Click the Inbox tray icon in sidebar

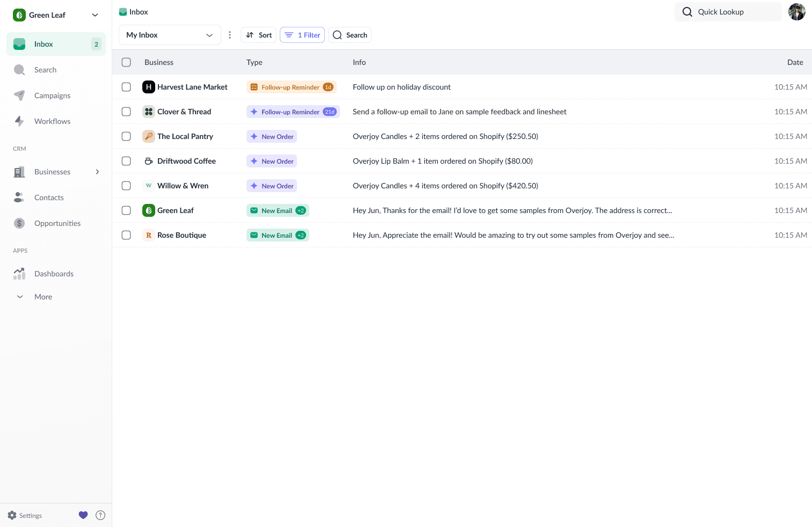pyautogui.click(x=19, y=44)
